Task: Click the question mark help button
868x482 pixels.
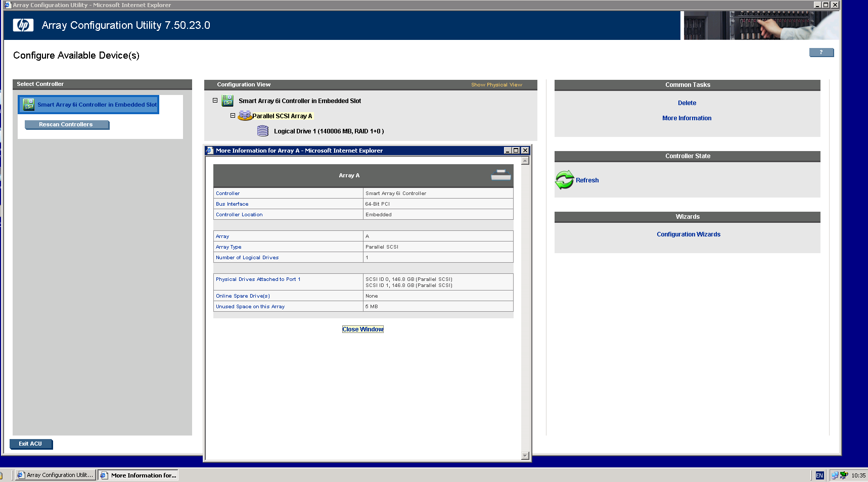Action: (821, 53)
